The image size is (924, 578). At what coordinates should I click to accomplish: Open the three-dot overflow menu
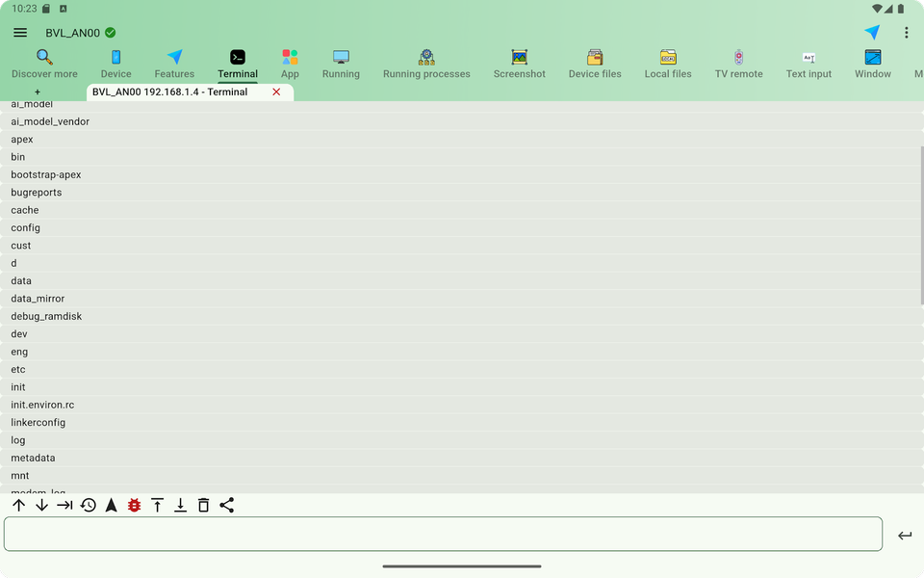coord(906,32)
